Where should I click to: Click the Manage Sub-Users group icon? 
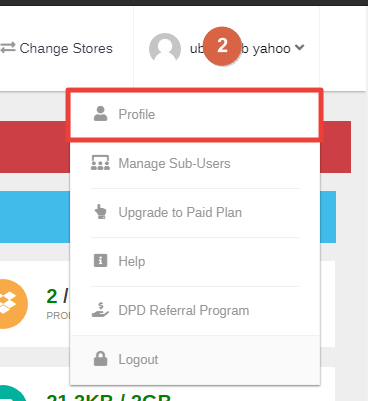tap(100, 163)
